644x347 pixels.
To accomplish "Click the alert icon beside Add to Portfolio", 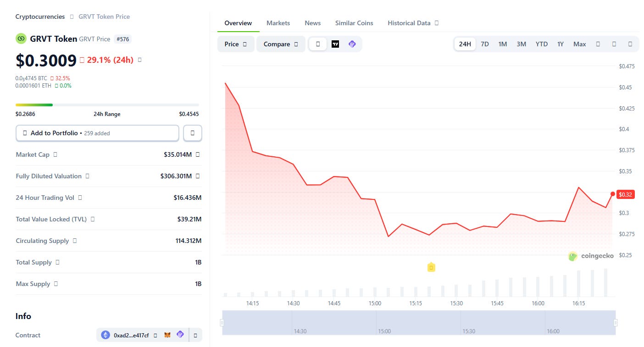I will tap(193, 133).
